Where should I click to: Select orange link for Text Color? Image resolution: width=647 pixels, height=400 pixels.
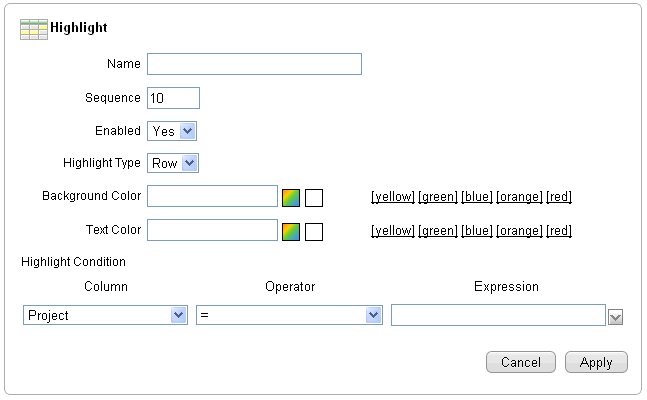519,231
